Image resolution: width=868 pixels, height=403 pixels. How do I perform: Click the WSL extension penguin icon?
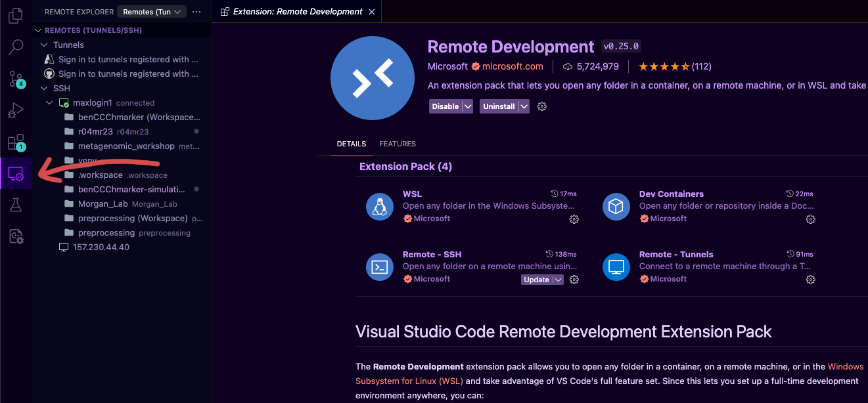coord(379,207)
